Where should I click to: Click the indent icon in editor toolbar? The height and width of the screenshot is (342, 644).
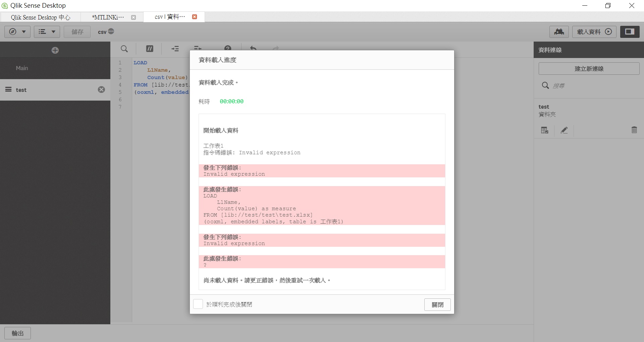tap(175, 49)
